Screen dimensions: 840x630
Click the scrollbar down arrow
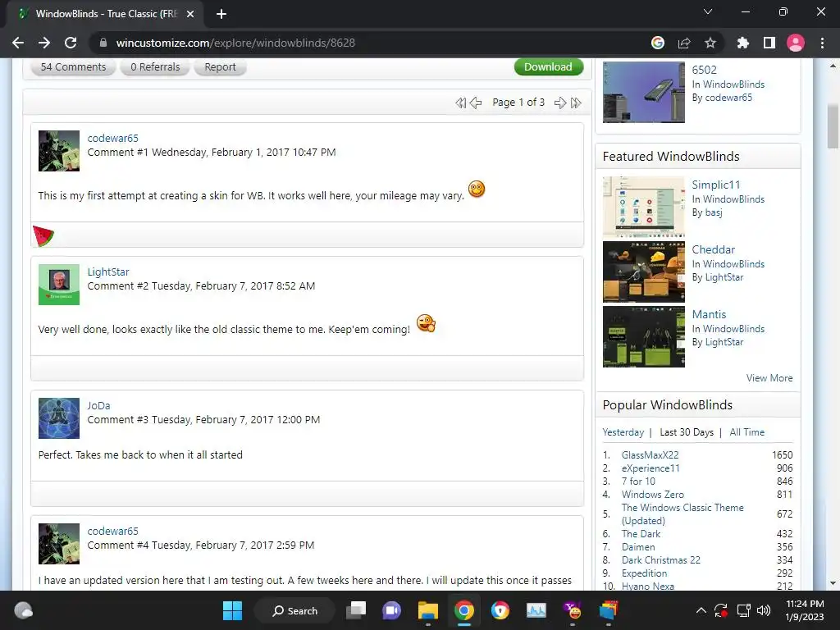[x=833, y=583]
